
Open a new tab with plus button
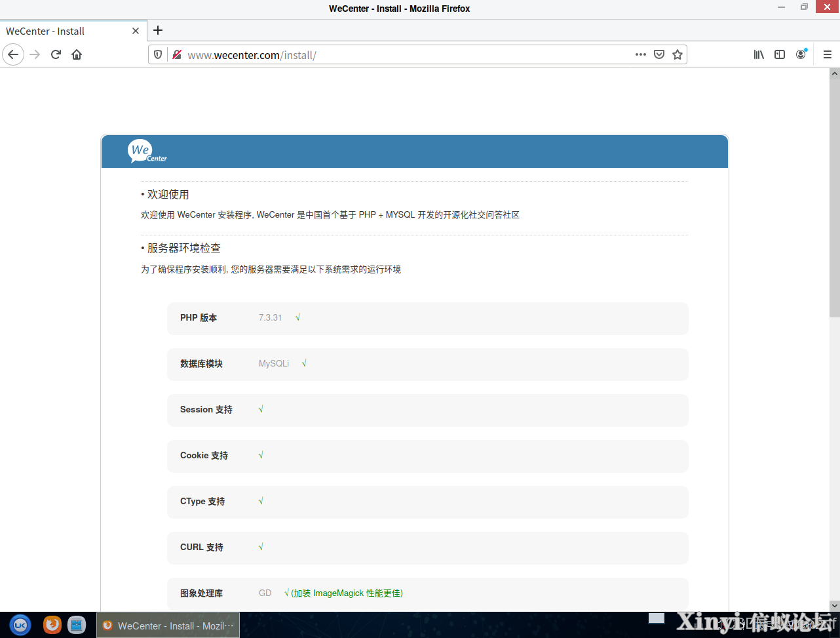[158, 30]
